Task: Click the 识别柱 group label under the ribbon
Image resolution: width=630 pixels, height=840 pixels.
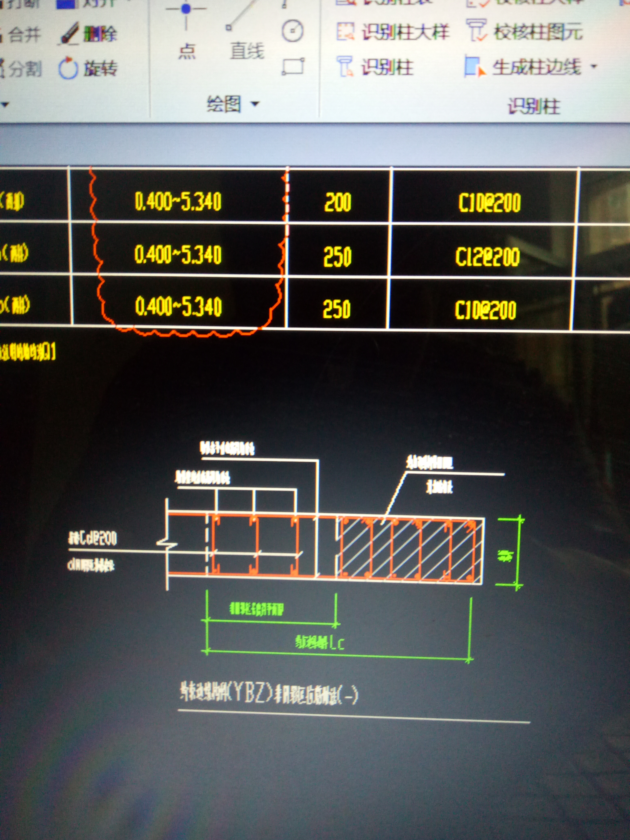Action: point(534,106)
